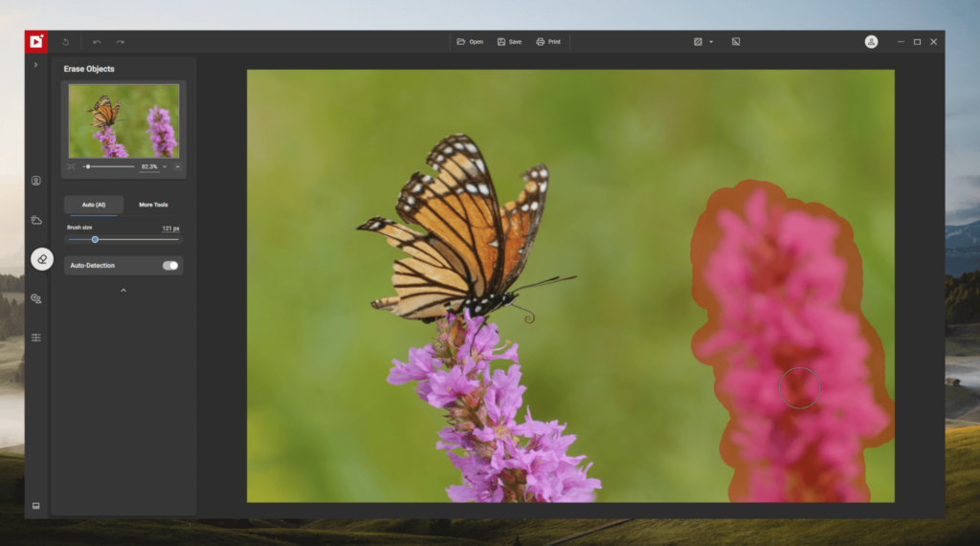Screen dimensions: 980x546
Task: Open the object clone tool in sidebar
Action: click(x=36, y=298)
